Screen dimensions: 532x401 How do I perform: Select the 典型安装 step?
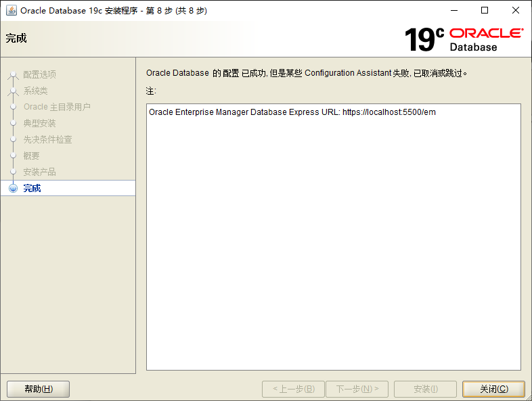(x=39, y=123)
